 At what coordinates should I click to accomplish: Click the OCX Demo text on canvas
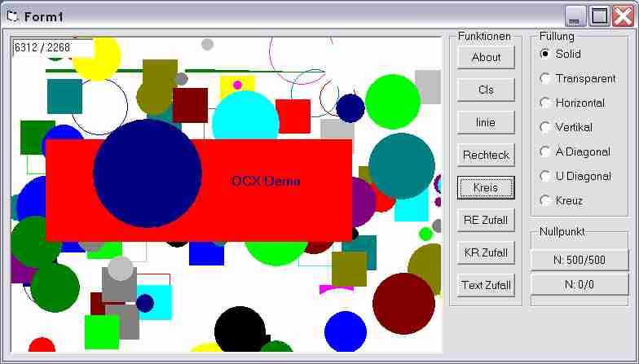[266, 181]
